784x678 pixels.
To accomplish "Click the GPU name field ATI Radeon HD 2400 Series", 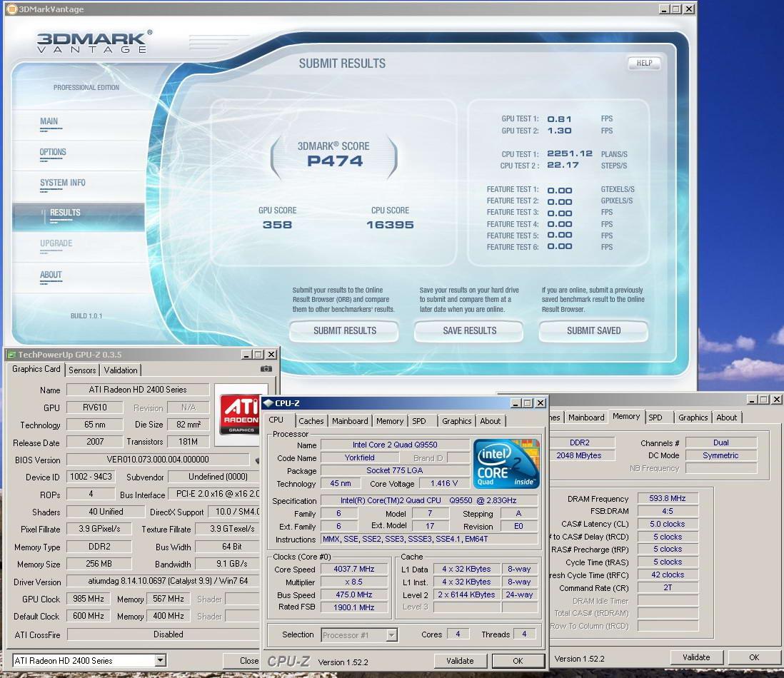I will point(138,390).
